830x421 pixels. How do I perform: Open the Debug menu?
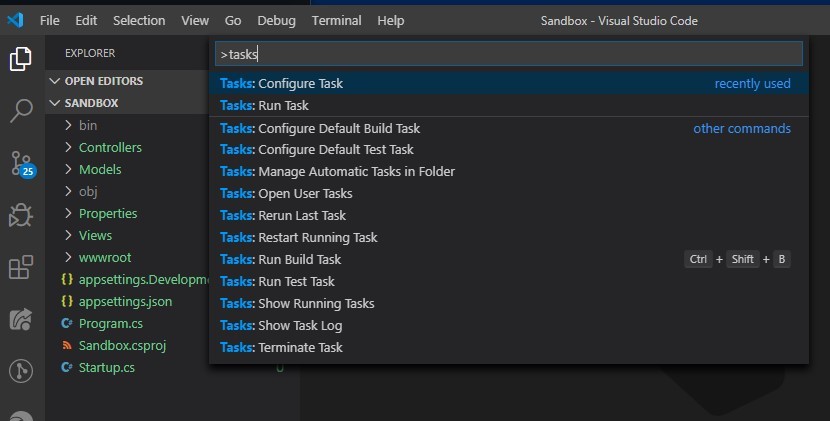coord(276,21)
